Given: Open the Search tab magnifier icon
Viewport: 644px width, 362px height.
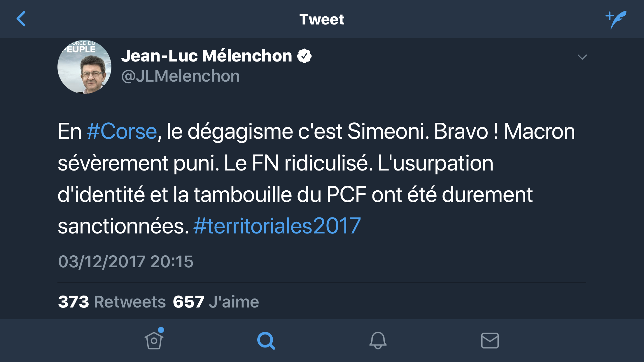Looking at the screenshot, I should coord(266,340).
